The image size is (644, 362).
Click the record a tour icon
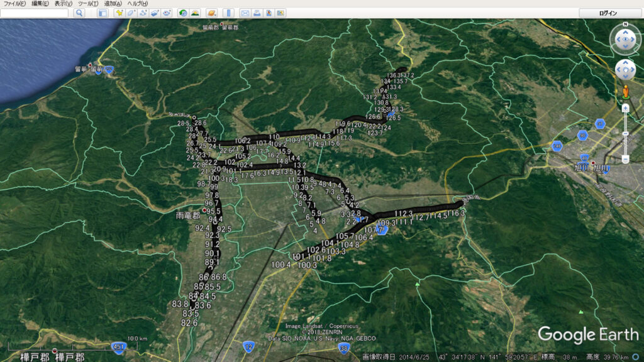[167, 13]
